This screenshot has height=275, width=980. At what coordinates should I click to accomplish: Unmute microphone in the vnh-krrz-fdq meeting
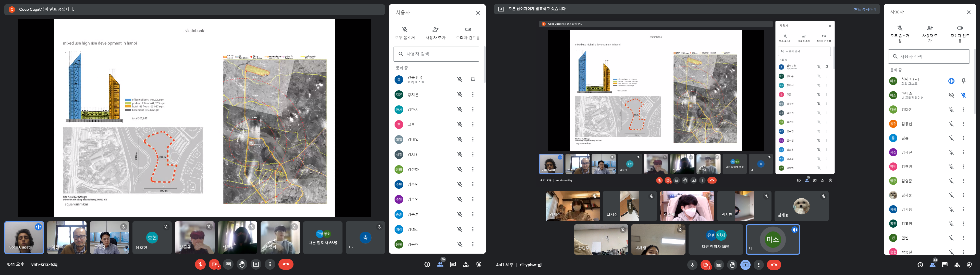200,264
